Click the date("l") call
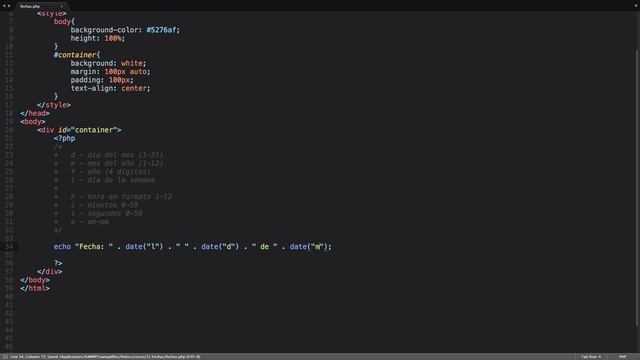The width and height of the screenshot is (640, 360). tap(144, 247)
